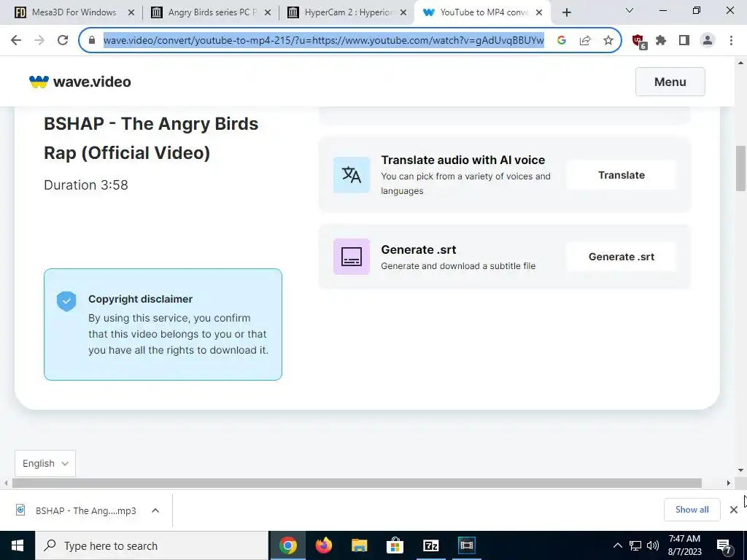The image size is (747, 560).
Task: Click the Generate .srt button
Action: [622, 257]
